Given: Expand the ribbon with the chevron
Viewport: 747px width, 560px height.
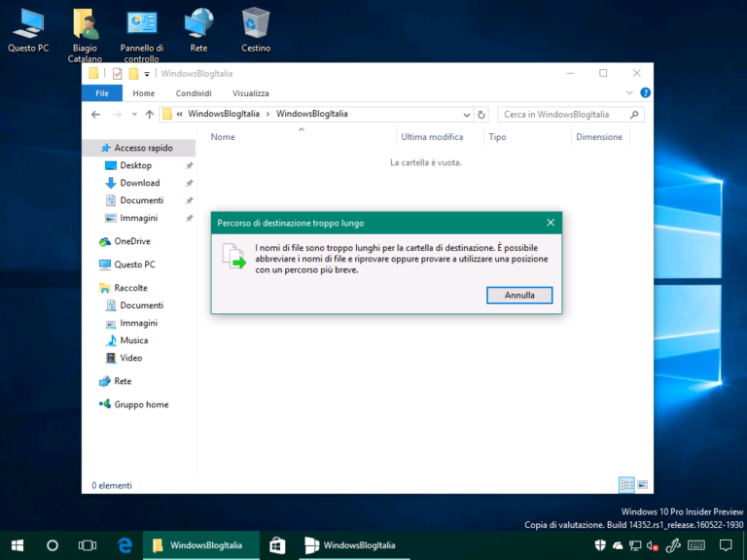Looking at the screenshot, I should pyautogui.click(x=629, y=93).
